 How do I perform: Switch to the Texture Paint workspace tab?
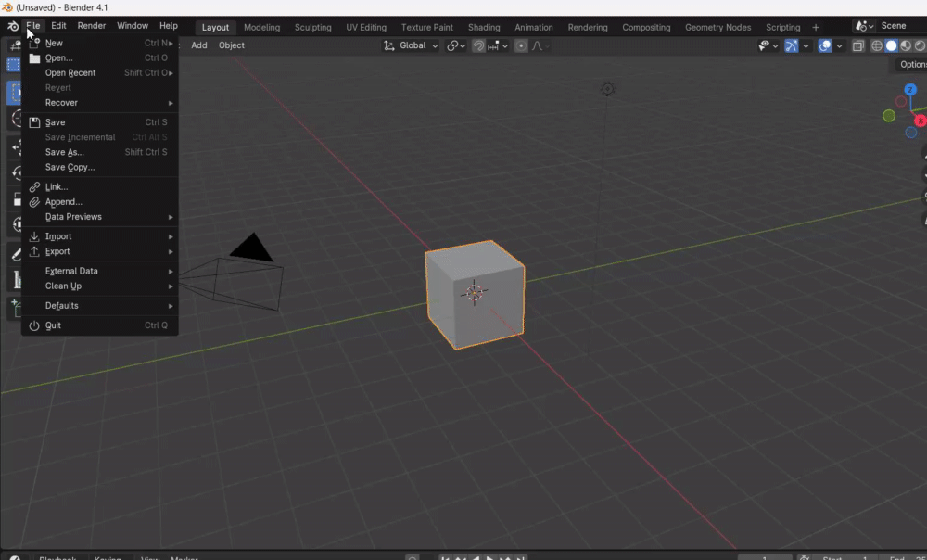coord(426,27)
